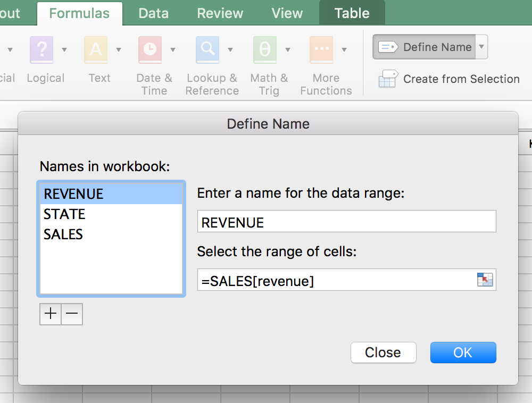Expand the Date & Time dropdown arrow

[x=173, y=50]
